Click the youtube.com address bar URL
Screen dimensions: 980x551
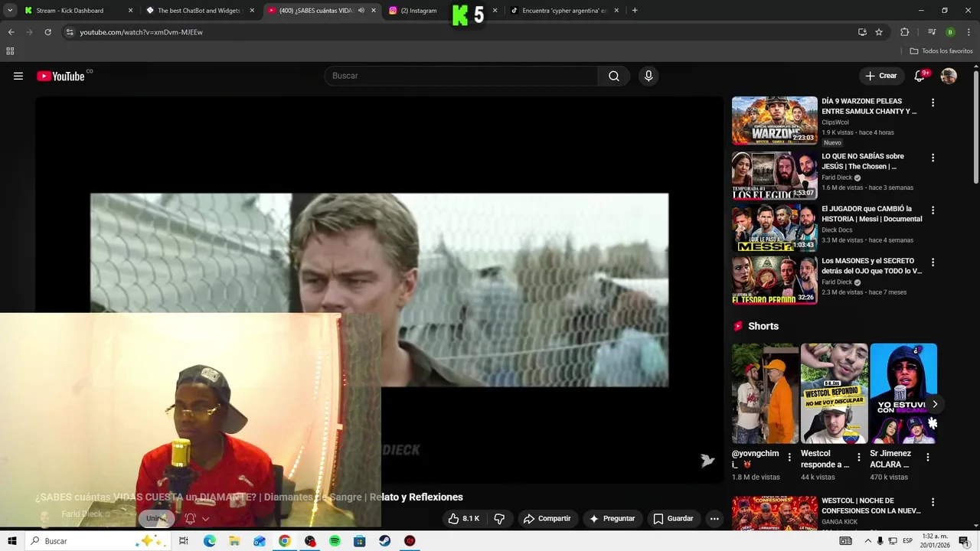click(x=142, y=32)
